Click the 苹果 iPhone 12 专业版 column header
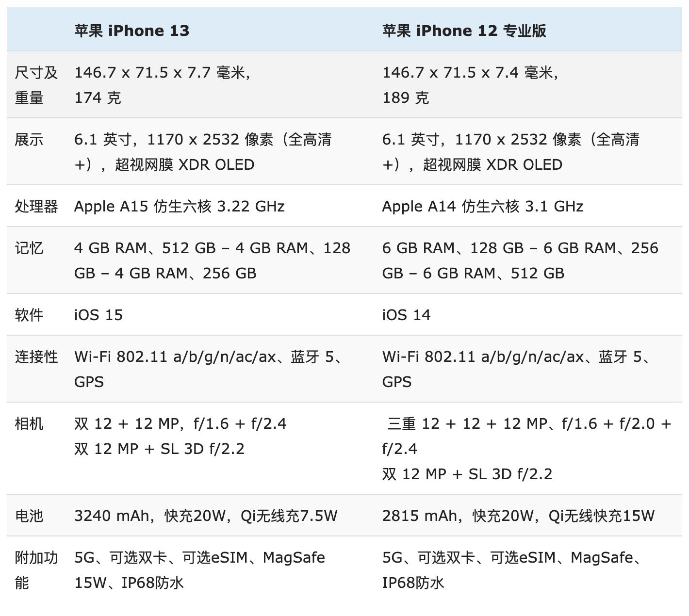The image size is (689, 616). (x=464, y=31)
